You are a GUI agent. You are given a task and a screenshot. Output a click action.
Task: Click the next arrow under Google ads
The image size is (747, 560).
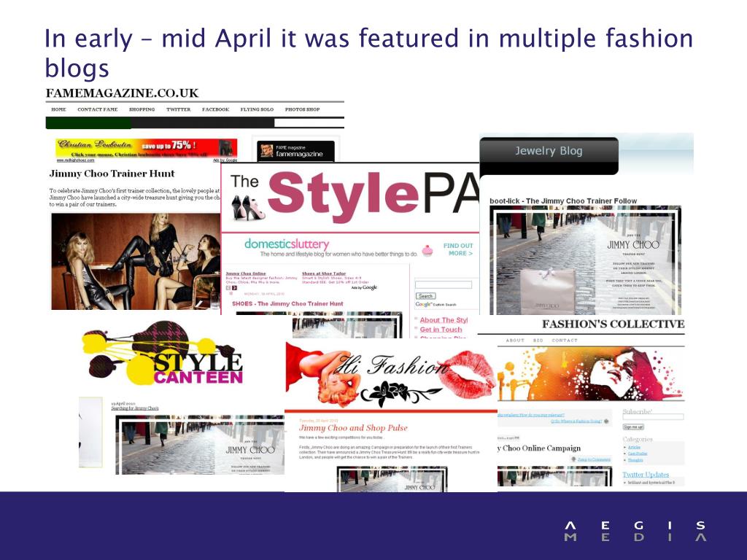click(234, 288)
